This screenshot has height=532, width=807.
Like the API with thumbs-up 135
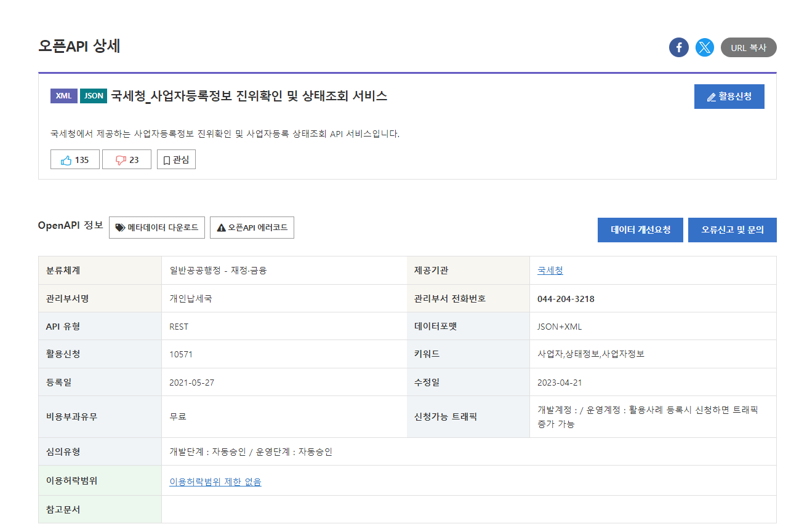click(x=75, y=160)
